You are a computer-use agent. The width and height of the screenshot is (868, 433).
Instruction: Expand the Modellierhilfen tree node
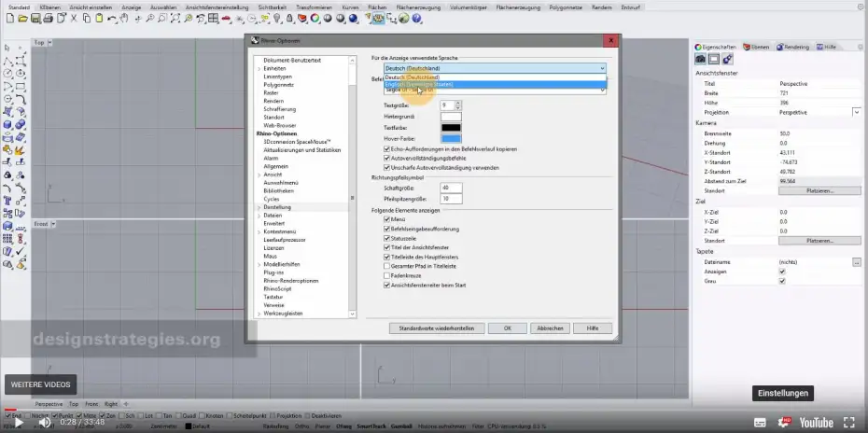click(259, 265)
